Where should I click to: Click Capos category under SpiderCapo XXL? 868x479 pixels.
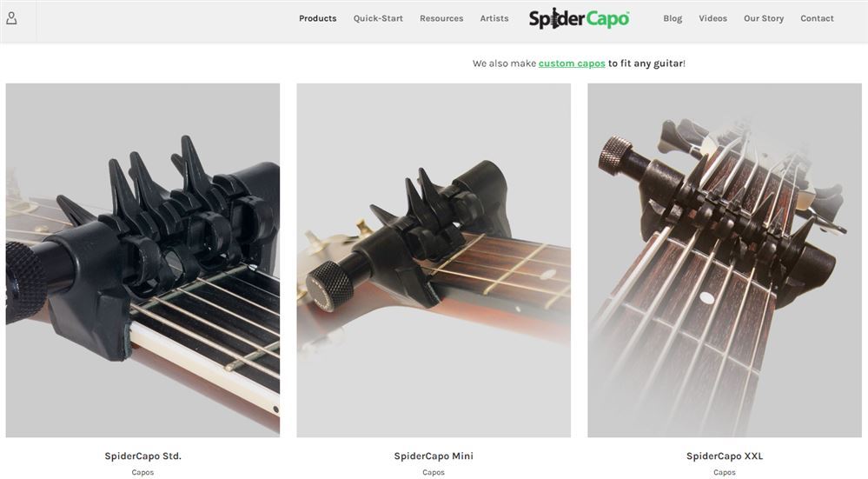pos(725,472)
